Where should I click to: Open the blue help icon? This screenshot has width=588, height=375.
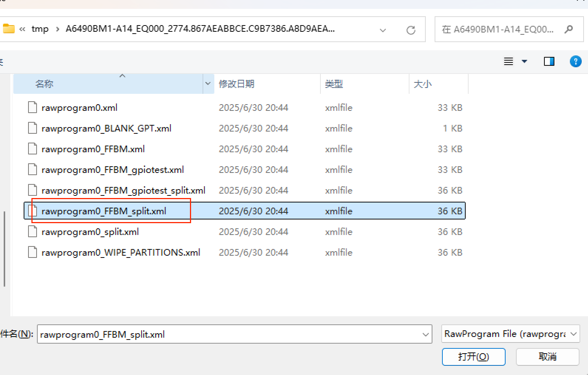[x=575, y=61]
